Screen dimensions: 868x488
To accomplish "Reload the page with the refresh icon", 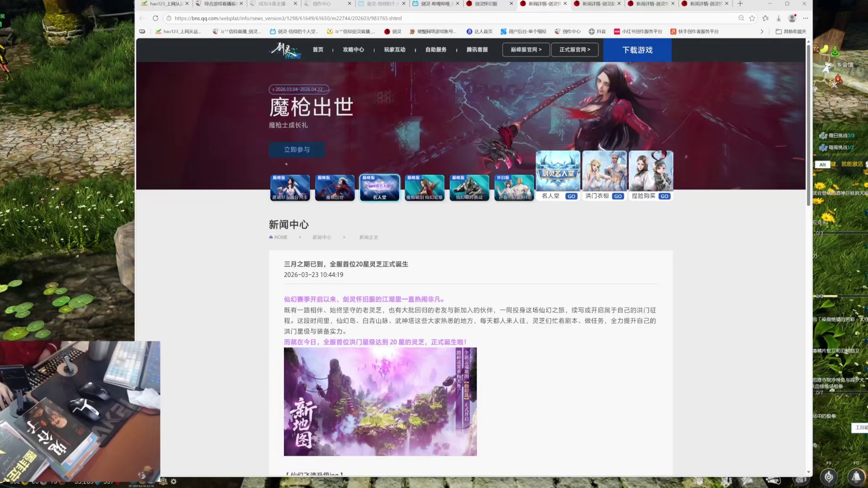I will (155, 18).
